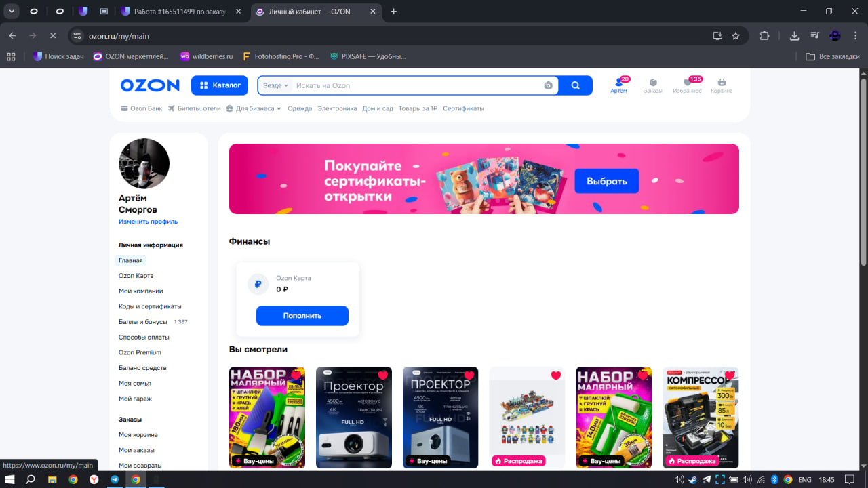The image size is (868, 488).
Task: Open the Fotohosting.Pro bookmark
Action: [x=281, y=56]
